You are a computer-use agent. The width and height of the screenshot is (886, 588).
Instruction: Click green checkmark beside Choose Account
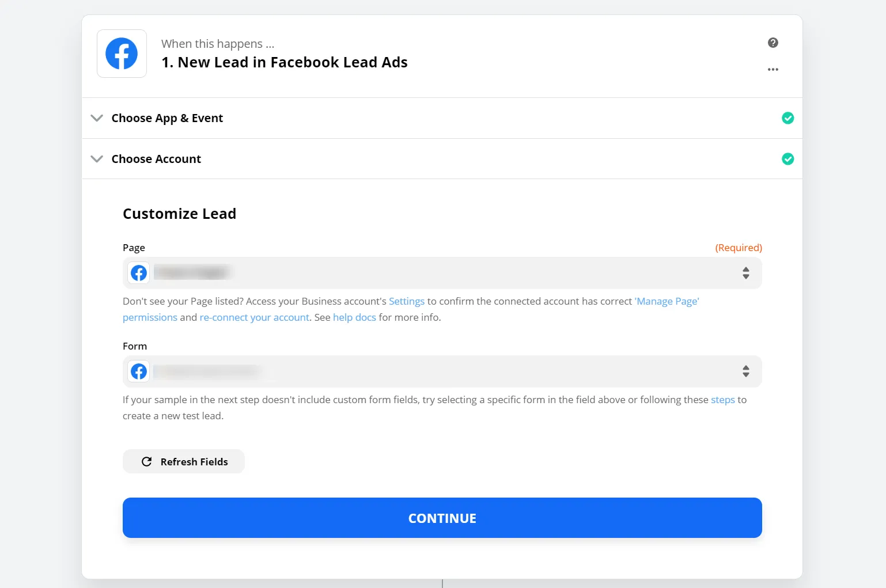point(787,159)
